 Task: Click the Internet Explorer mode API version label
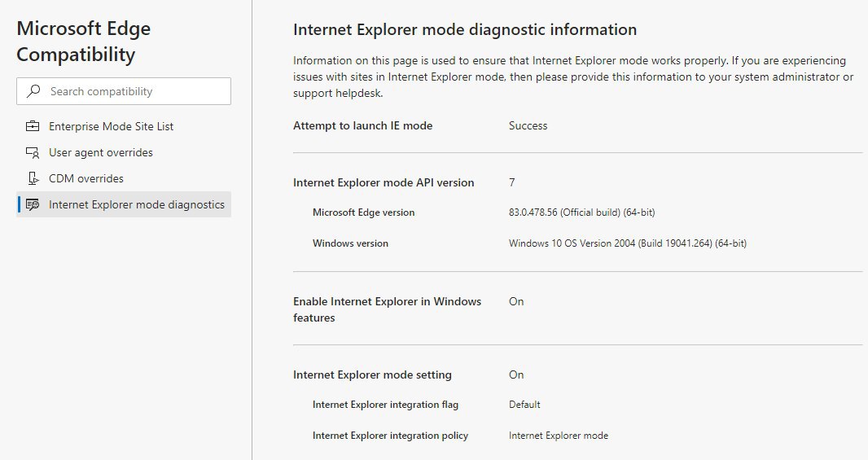383,182
